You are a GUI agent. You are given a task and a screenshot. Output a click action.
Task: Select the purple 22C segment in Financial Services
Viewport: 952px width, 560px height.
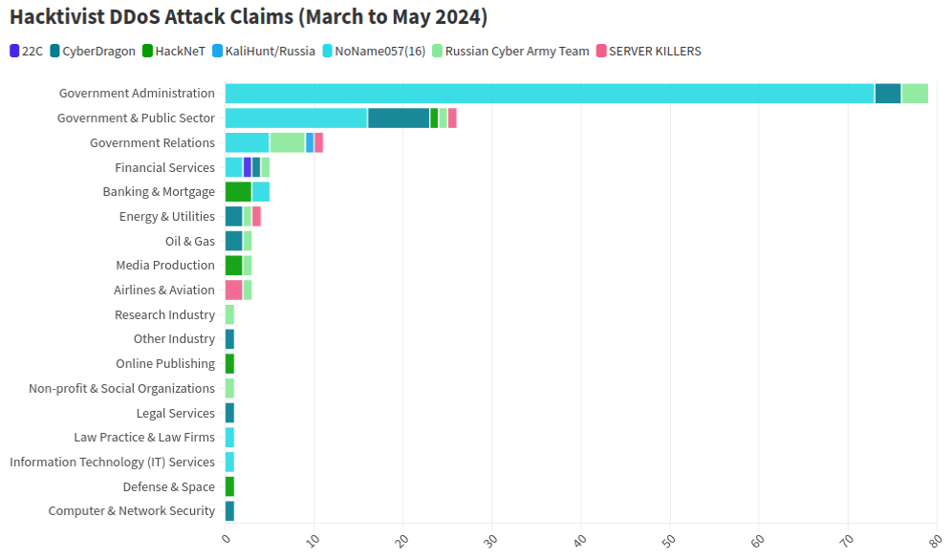point(248,167)
